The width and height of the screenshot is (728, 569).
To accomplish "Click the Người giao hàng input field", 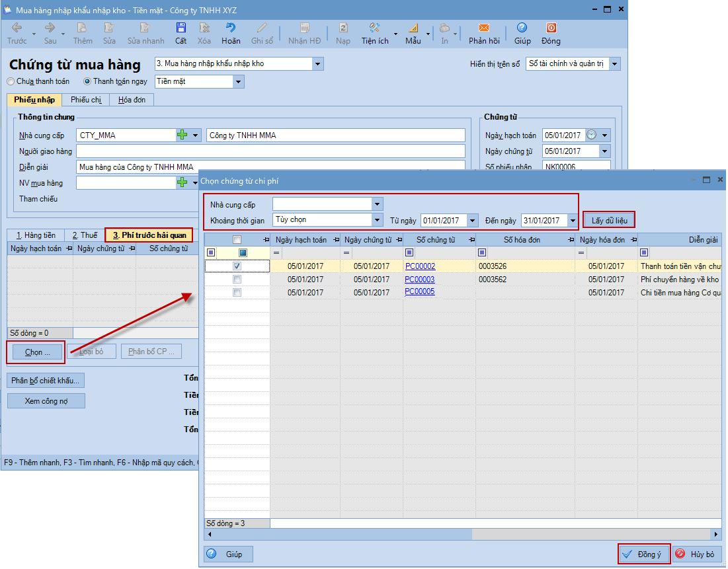I will pos(271,151).
